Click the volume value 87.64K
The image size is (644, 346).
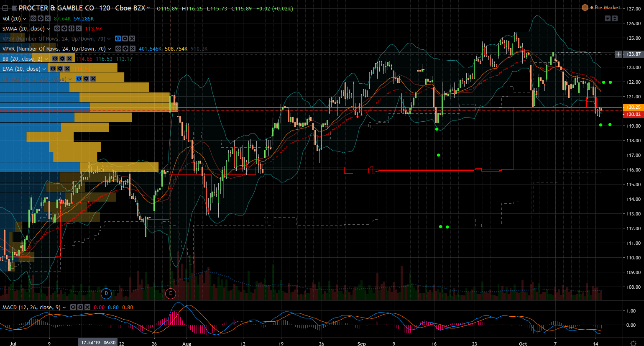tap(62, 18)
